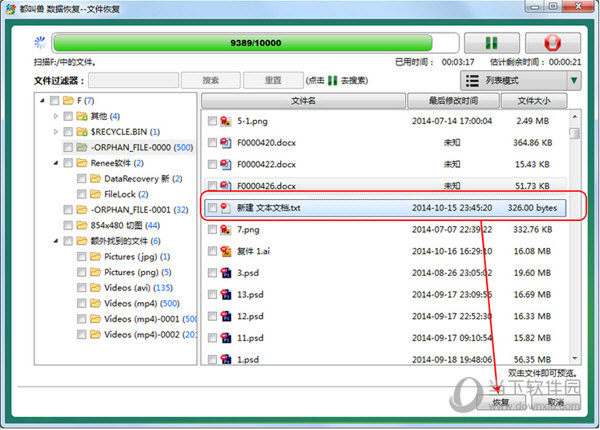This screenshot has height=430, width=600.
Task: Click the 13.psd Photoshop file icon
Action: (x=226, y=295)
